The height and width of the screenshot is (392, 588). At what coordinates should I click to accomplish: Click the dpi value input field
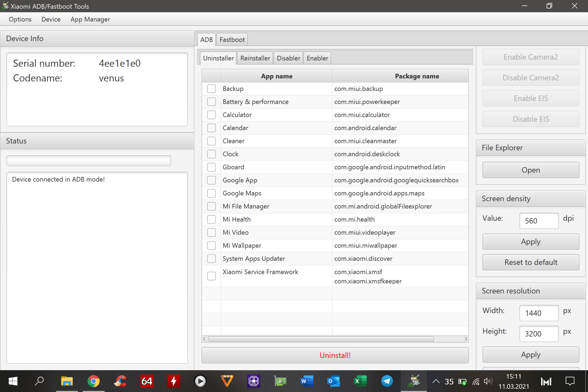tap(539, 221)
